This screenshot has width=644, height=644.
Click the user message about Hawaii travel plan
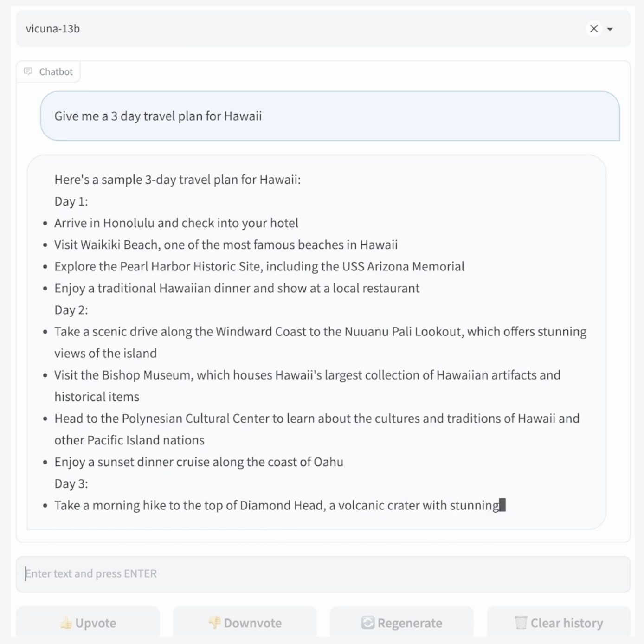point(158,116)
